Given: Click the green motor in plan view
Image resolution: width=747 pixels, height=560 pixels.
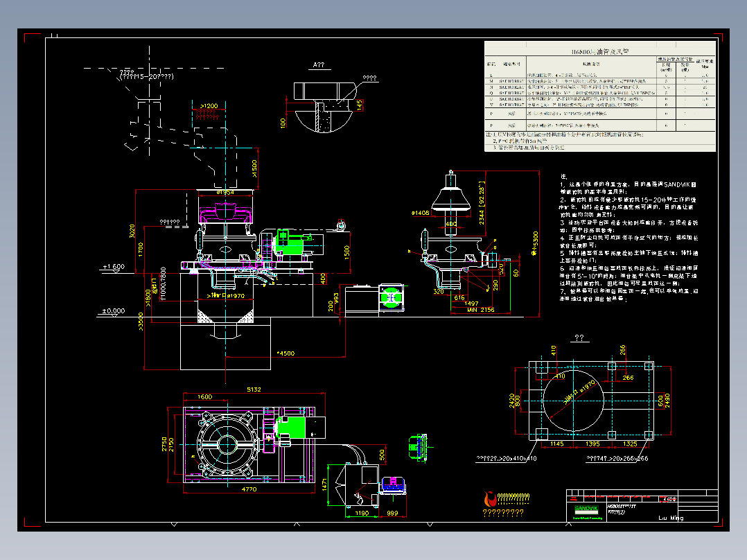Looking at the screenshot, I should point(290,427).
